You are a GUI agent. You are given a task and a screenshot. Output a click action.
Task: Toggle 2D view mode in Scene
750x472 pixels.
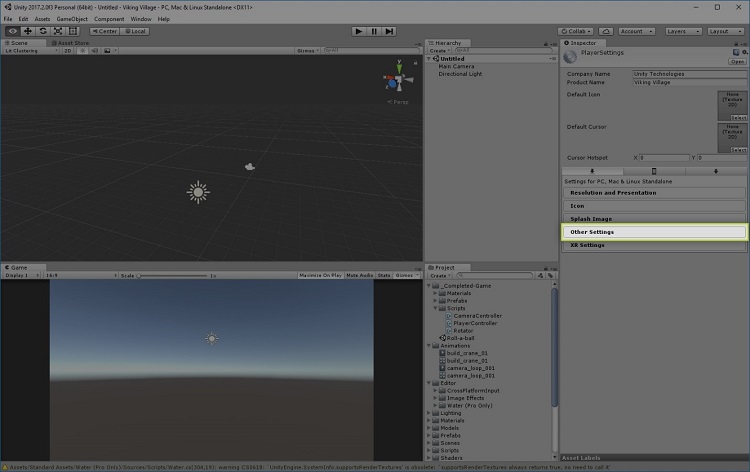[x=68, y=50]
